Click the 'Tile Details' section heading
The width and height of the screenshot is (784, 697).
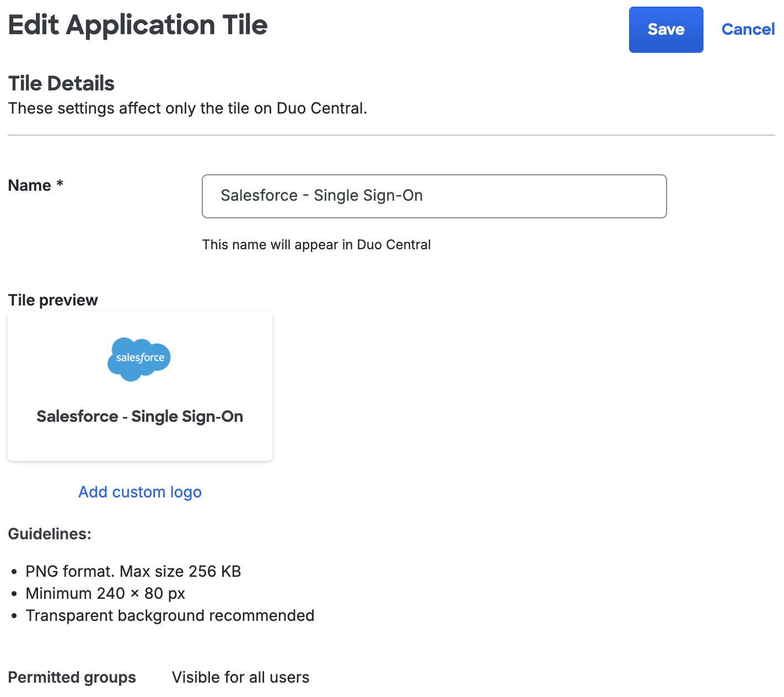click(61, 84)
